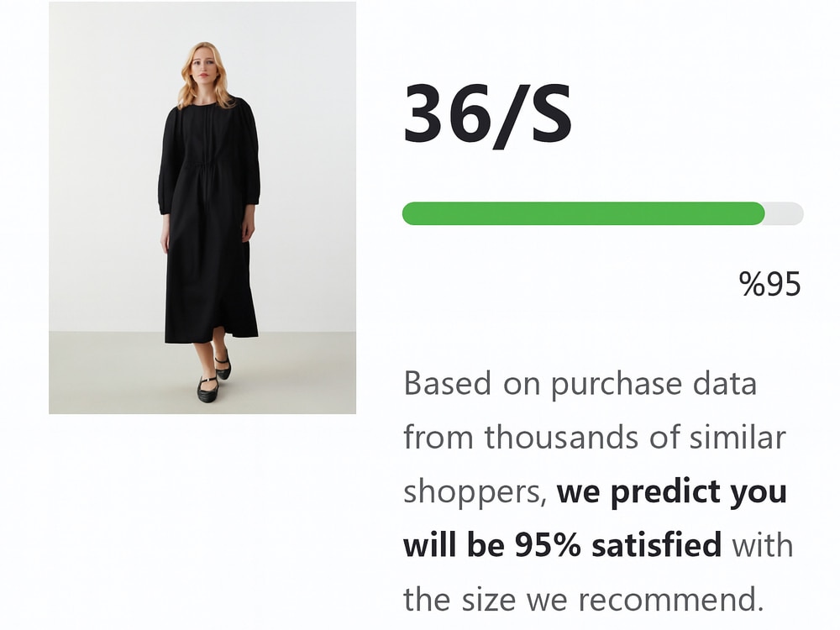Click the bold 'we predict you' text

[x=672, y=491]
